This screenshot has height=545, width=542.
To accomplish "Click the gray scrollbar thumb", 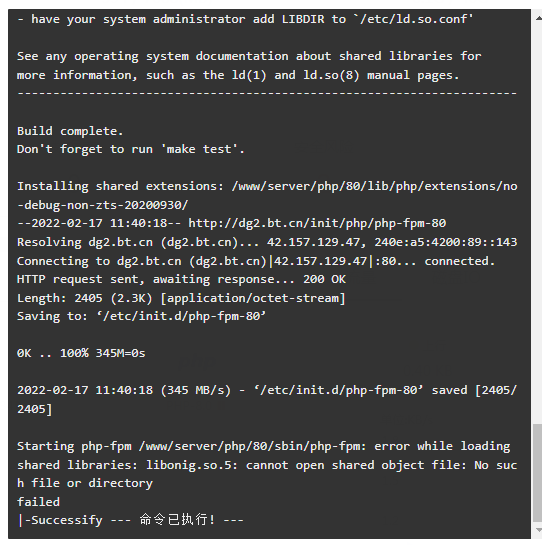I will click(537, 473).
